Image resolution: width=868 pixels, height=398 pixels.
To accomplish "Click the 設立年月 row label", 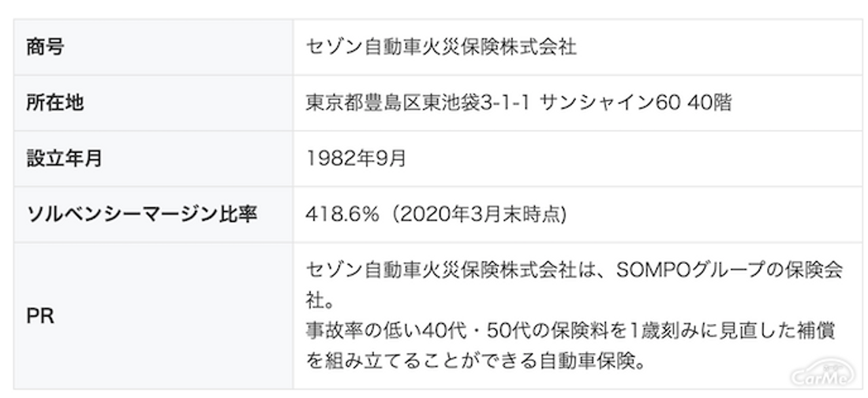I will pos(64,158).
